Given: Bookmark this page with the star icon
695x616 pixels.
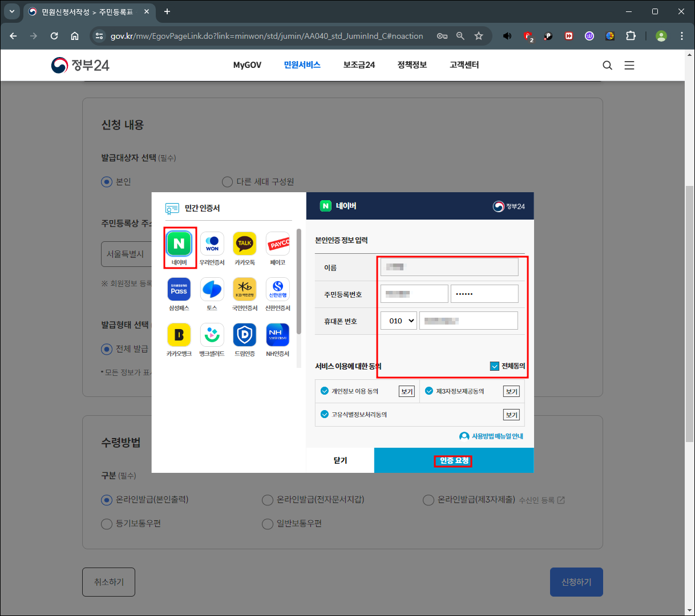Looking at the screenshot, I should pos(479,36).
